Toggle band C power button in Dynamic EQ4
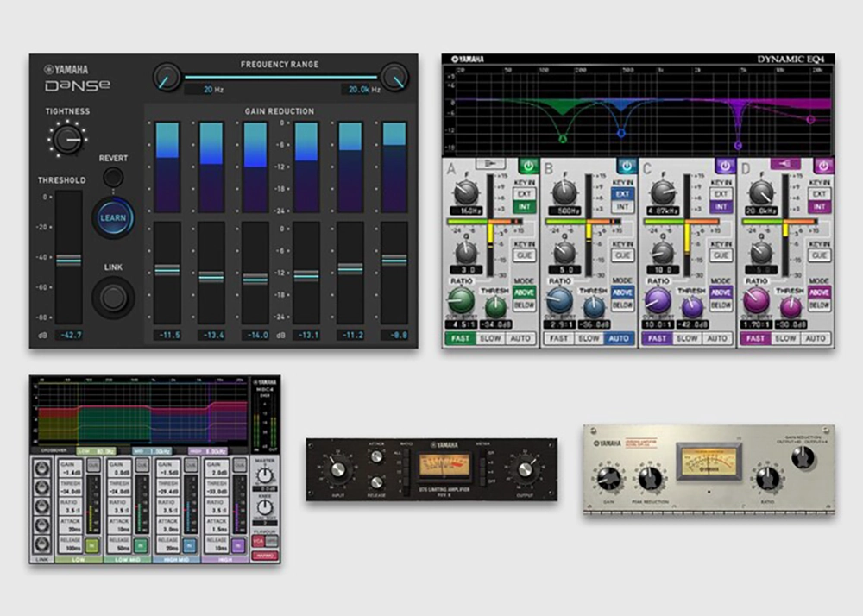This screenshot has width=863, height=616. tap(725, 165)
